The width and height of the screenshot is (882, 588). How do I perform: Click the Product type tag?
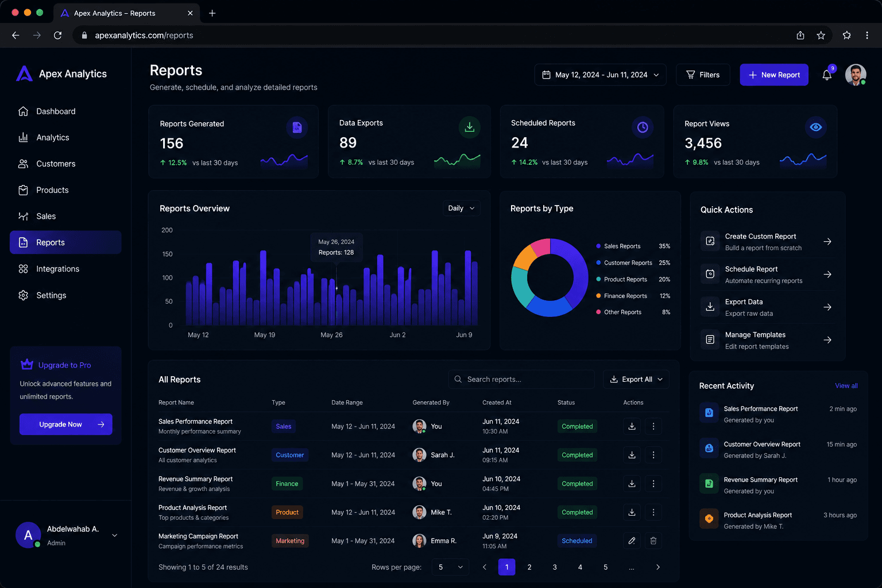287,512
